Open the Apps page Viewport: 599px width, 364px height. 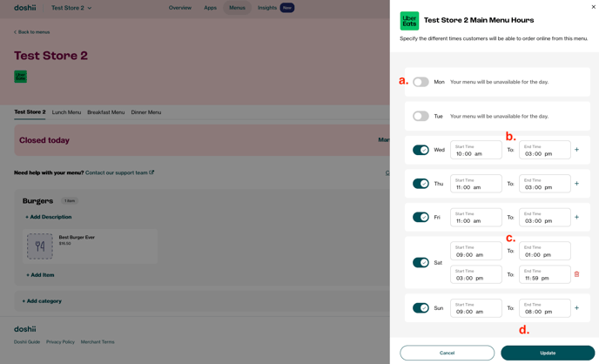tap(210, 8)
